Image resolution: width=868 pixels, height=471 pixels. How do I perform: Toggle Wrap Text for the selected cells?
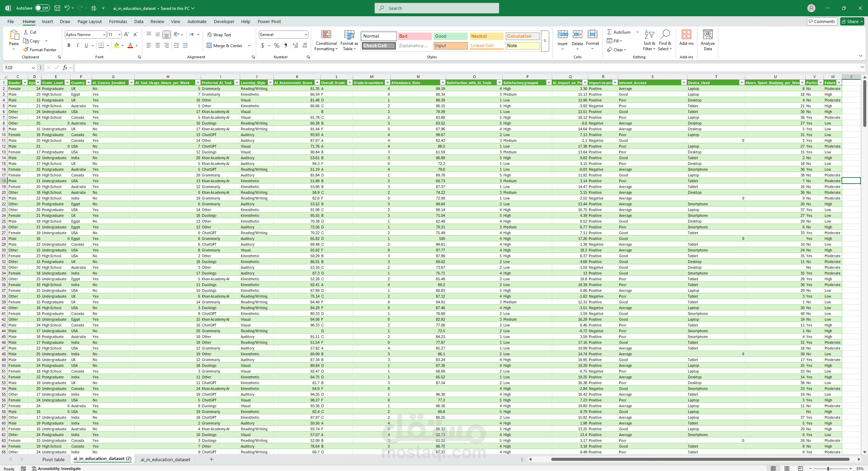coord(219,35)
